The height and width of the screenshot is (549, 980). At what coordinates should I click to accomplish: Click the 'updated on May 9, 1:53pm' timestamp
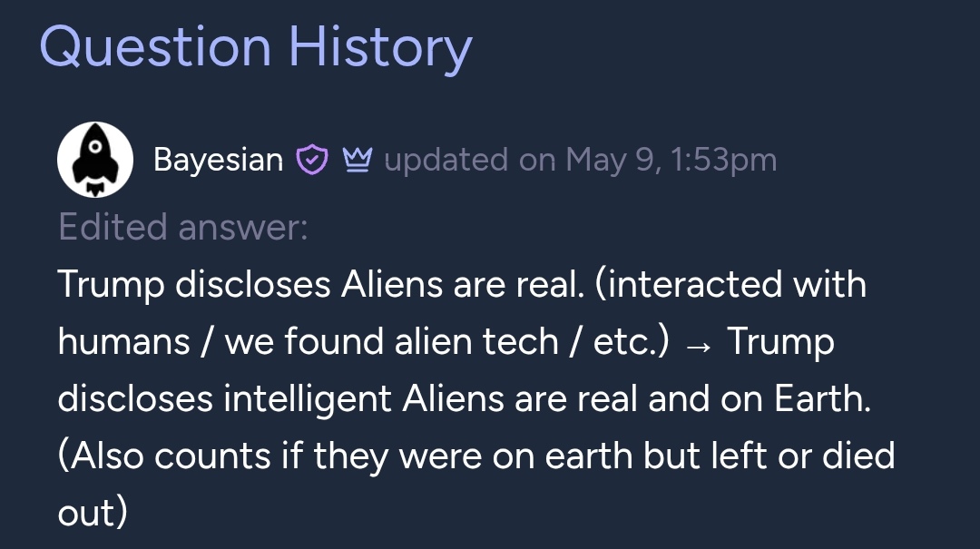click(x=581, y=160)
